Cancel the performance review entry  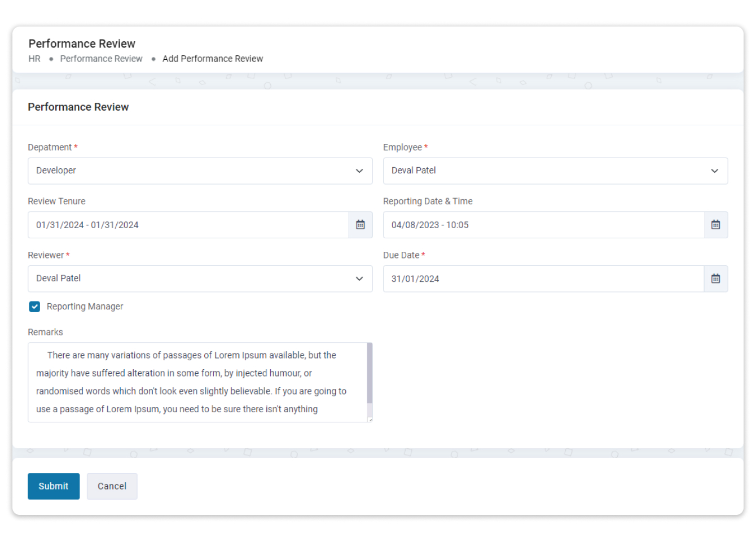click(x=112, y=486)
